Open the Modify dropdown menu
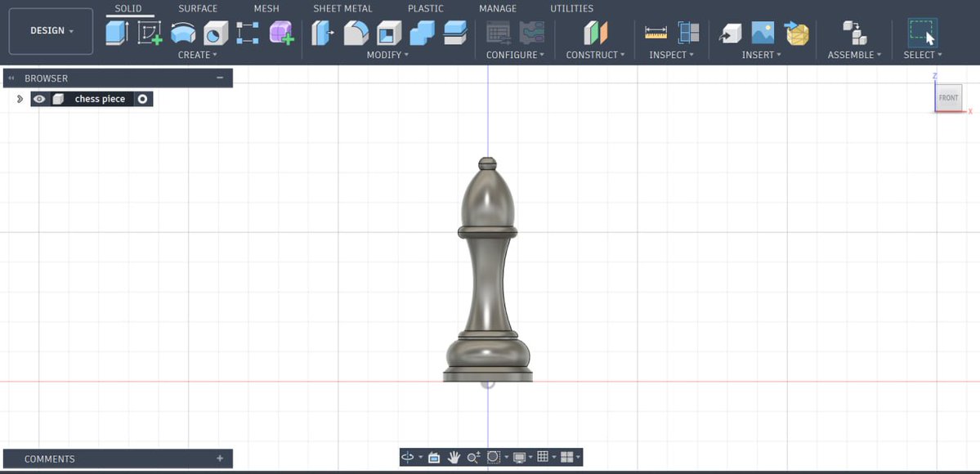The height and width of the screenshot is (474, 980). pos(387,55)
